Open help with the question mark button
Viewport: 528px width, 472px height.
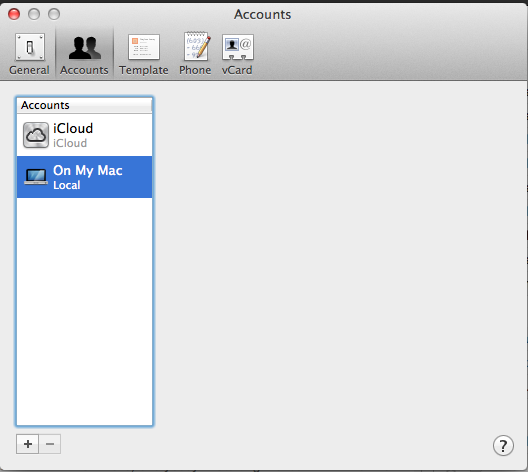pos(503,446)
